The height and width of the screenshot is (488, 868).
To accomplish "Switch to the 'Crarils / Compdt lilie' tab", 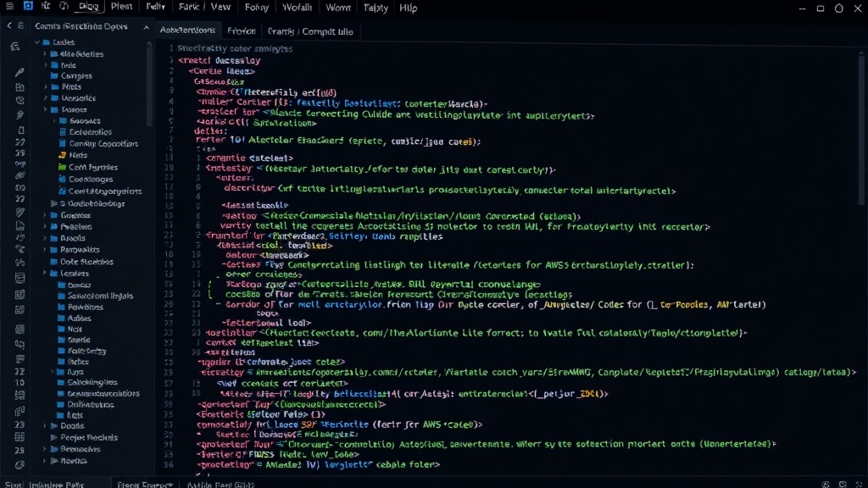I will 310,31.
